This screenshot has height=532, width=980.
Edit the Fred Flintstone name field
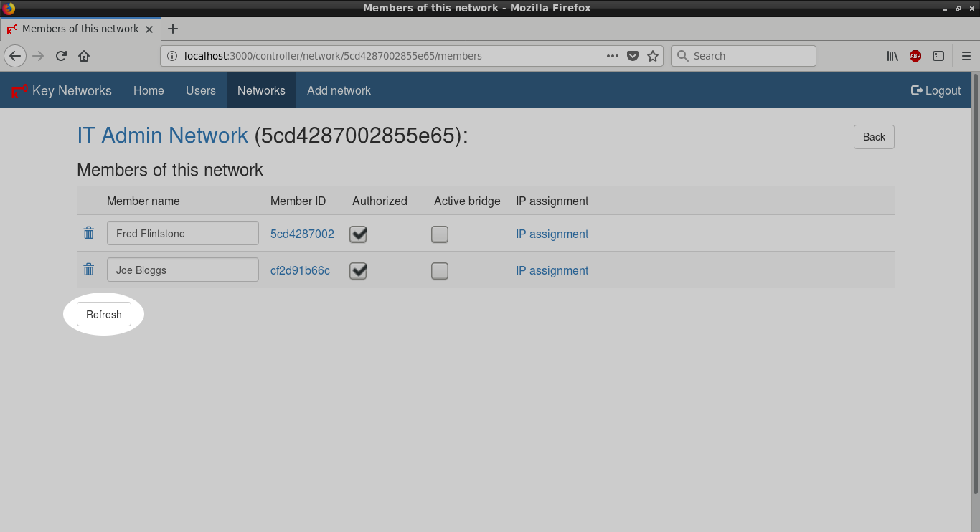coord(182,234)
